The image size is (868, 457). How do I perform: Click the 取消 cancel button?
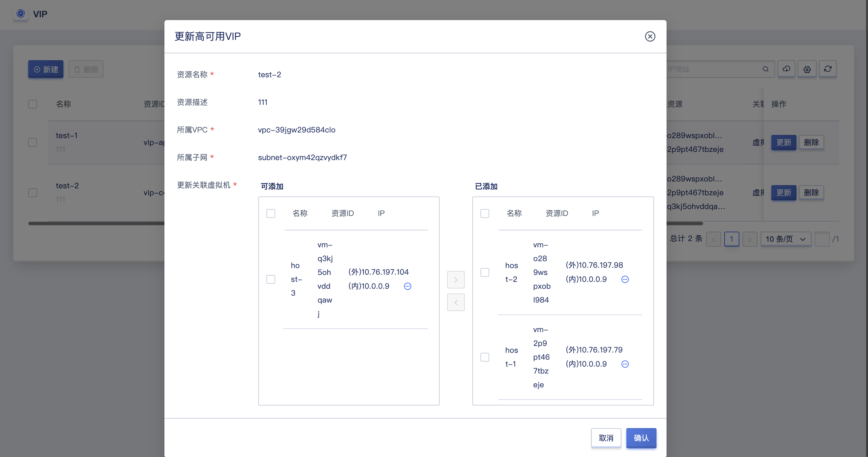tap(606, 438)
